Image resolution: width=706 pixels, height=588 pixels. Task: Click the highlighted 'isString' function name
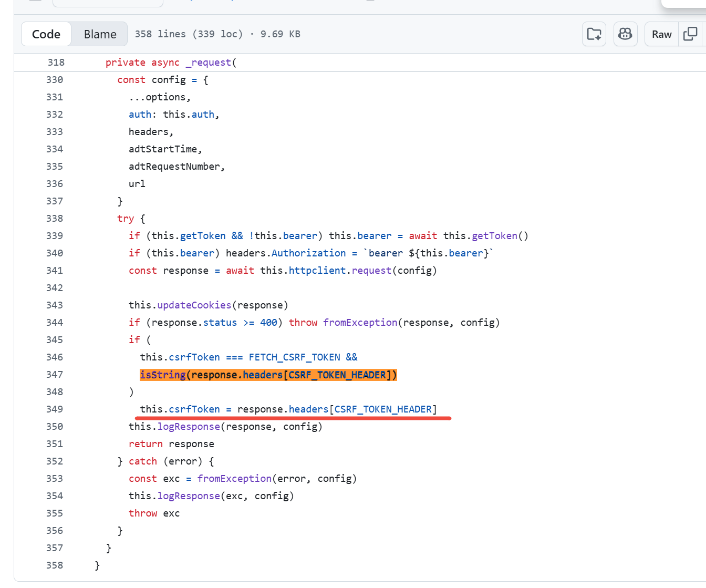[x=163, y=375]
